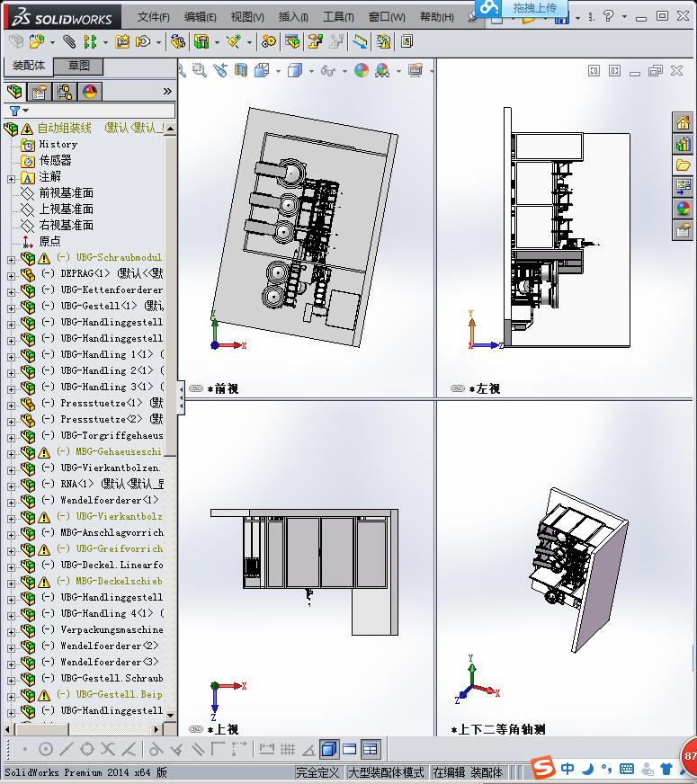Click the Assembly Features icon
This screenshot has width=697, height=784.
[x=201, y=41]
